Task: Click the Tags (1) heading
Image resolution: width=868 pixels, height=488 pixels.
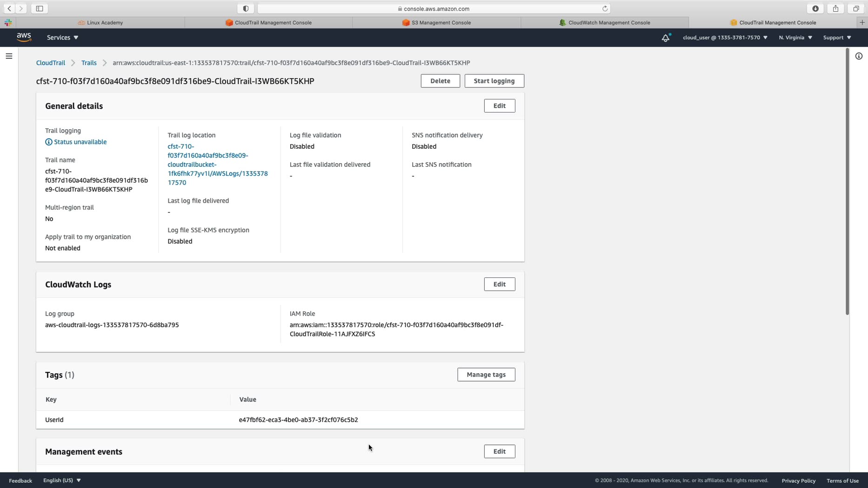Action: coord(60,375)
